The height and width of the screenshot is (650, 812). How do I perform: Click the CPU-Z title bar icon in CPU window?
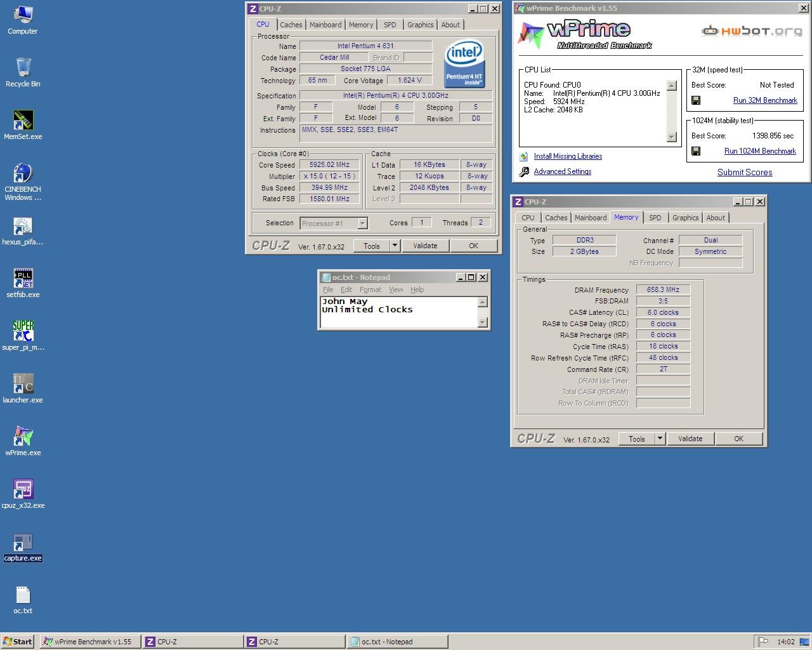253,9
